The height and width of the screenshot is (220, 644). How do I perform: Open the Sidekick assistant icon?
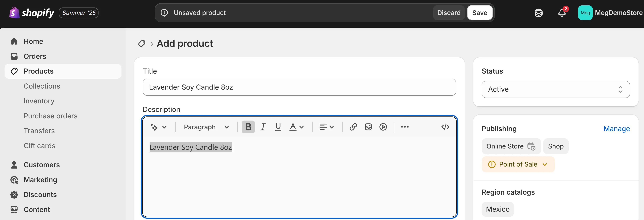[x=539, y=13]
